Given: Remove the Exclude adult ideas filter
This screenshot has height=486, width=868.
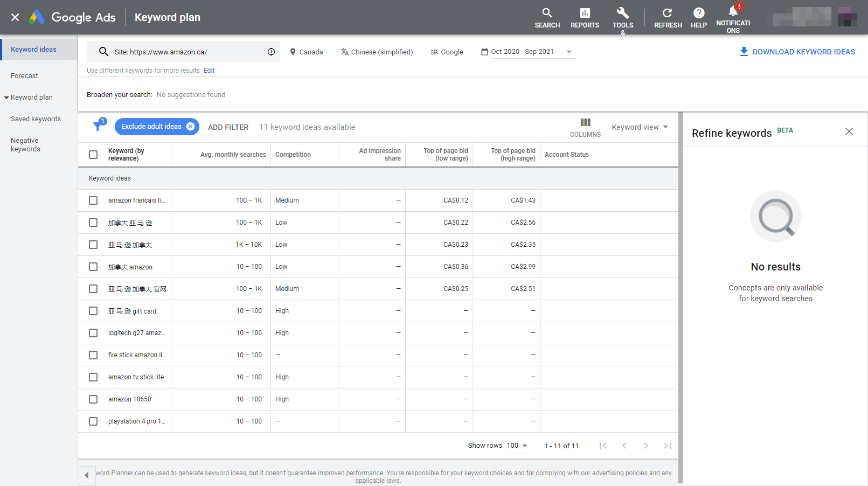Looking at the screenshot, I should [190, 127].
